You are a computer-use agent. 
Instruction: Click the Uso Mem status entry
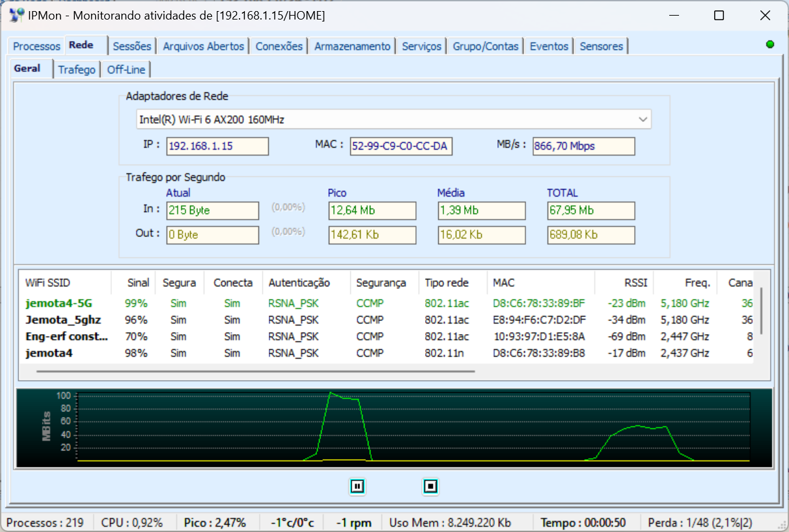tap(457, 523)
